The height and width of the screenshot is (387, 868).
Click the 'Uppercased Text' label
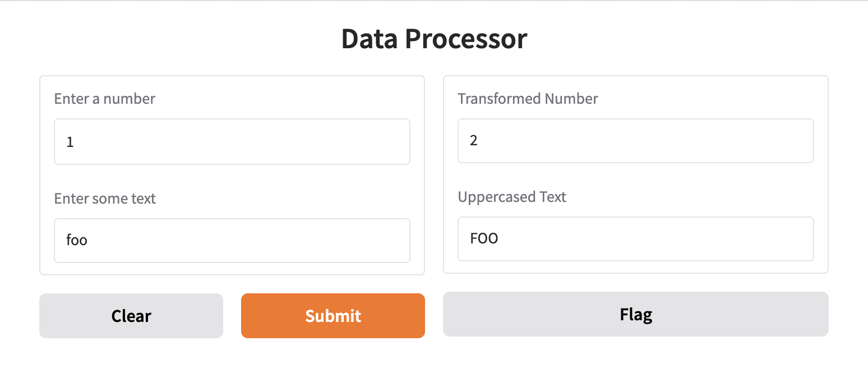(512, 197)
